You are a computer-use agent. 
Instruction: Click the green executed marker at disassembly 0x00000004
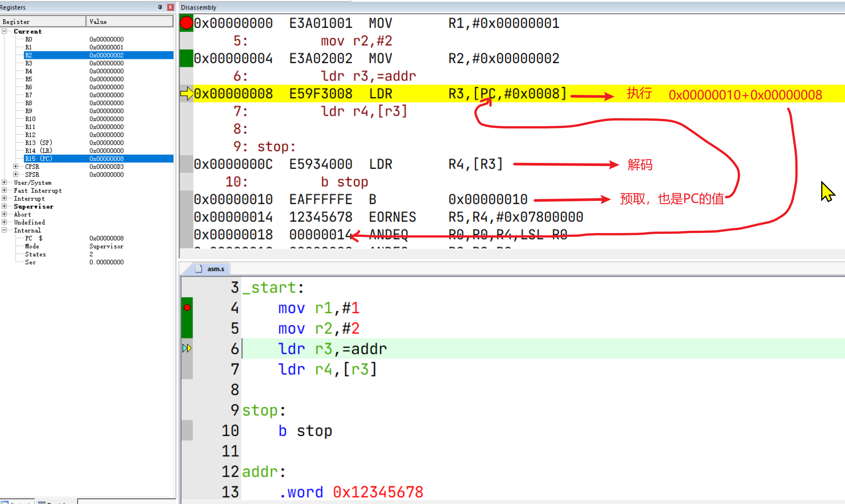pos(186,58)
